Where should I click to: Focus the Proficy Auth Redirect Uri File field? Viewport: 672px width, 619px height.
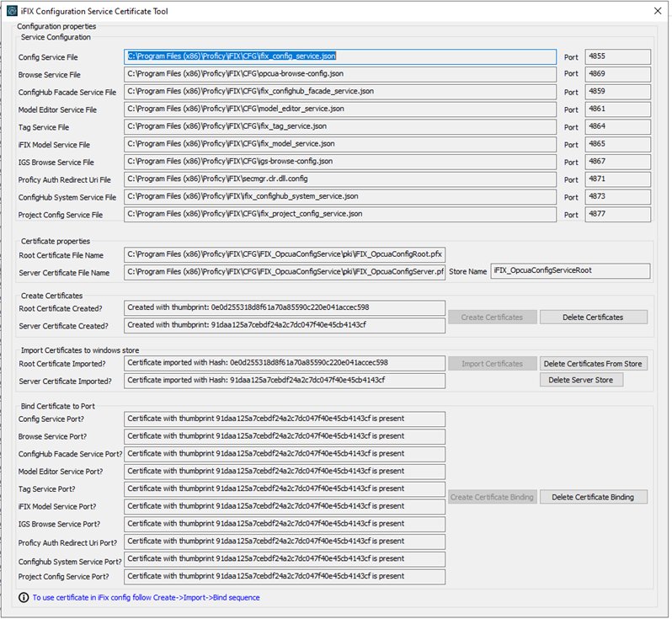tap(340, 179)
